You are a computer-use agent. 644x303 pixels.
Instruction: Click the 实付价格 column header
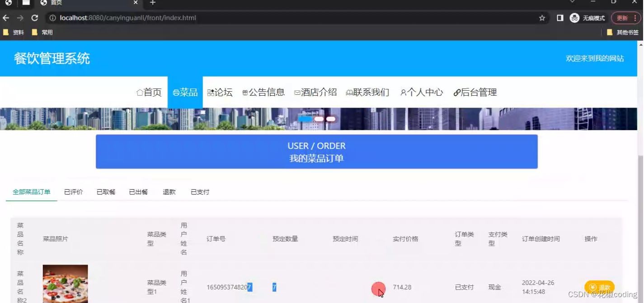tap(405, 239)
